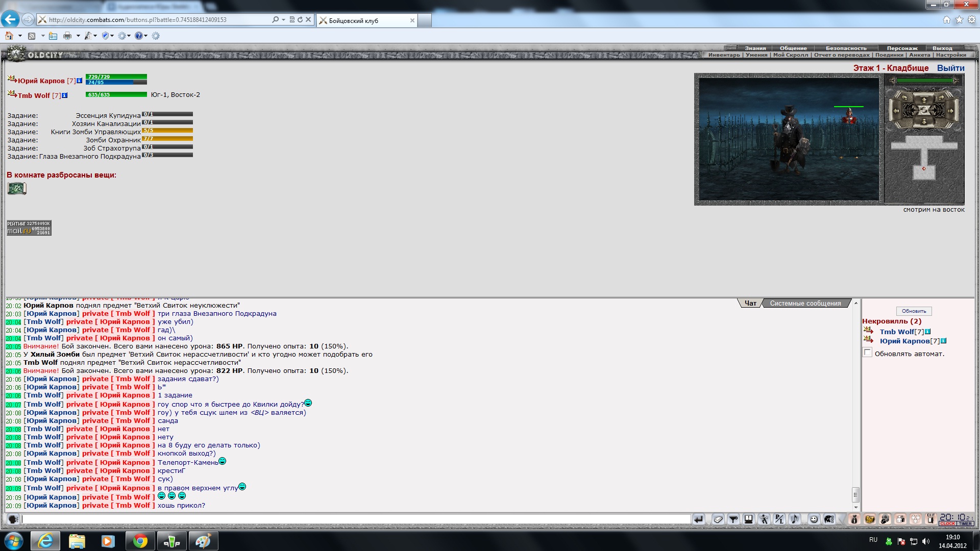Strafe left with the left arrow
The image size is (980, 551).
(x=896, y=111)
